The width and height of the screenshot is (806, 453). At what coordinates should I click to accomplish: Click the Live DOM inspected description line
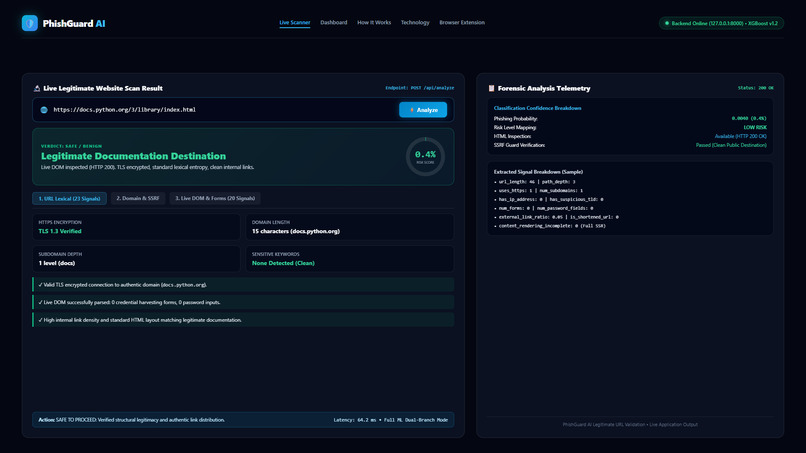pos(148,167)
